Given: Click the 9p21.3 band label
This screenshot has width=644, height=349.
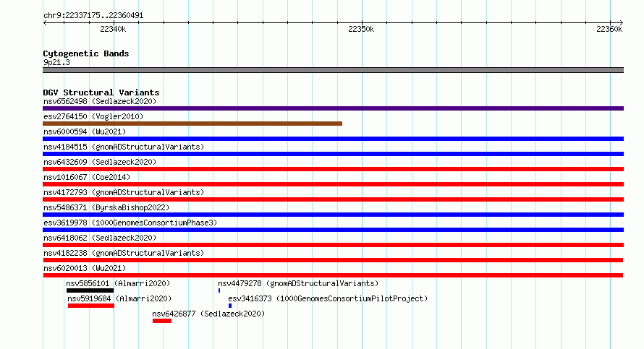Looking at the screenshot, I should point(56,62).
